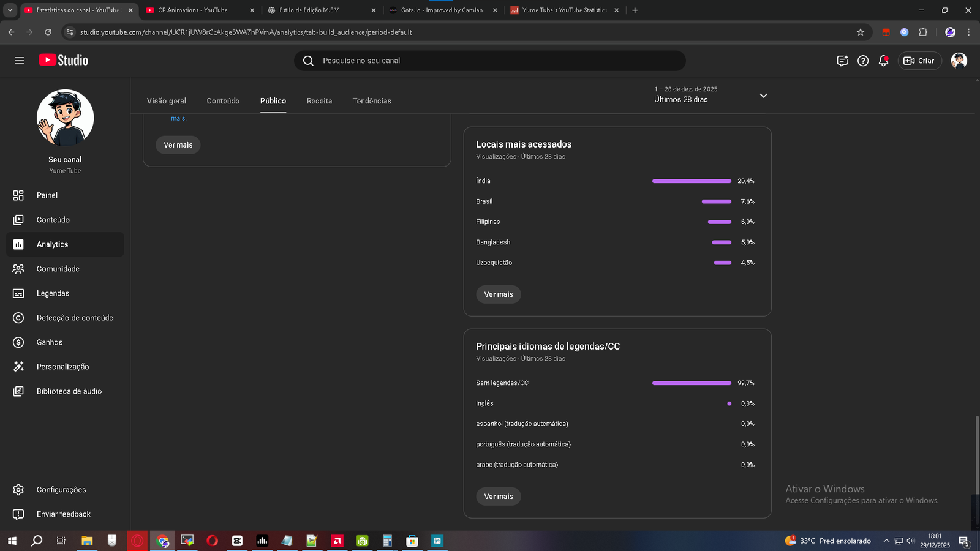980x551 pixels.
Task: Show hidden system tray icons
Action: click(x=886, y=541)
